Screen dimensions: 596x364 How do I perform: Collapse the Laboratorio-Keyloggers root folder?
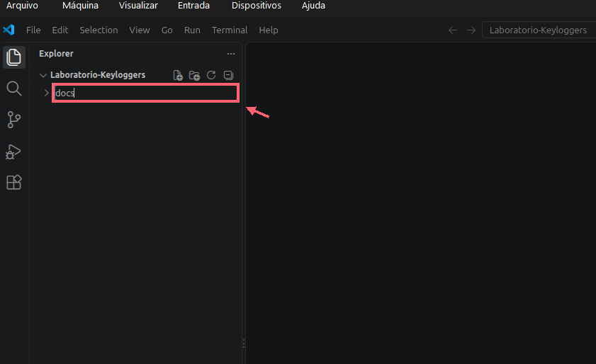click(43, 75)
